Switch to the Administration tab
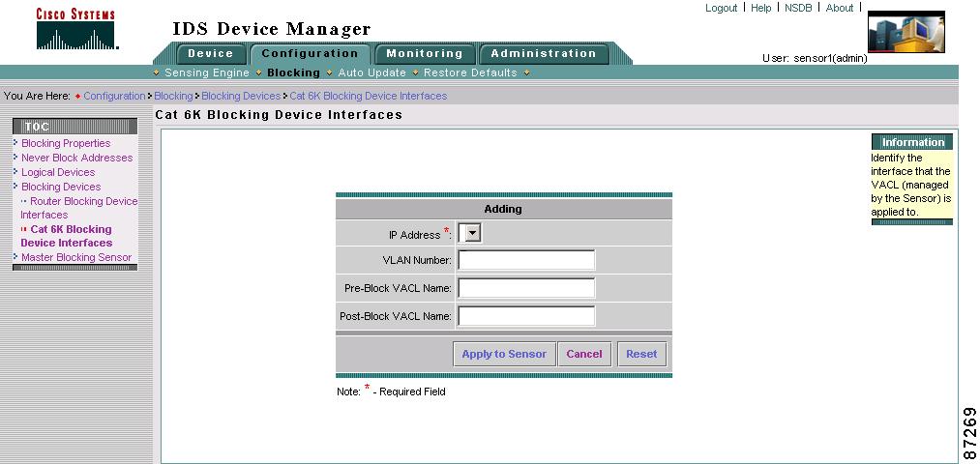The height and width of the screenshot is (464, 980). (x=544, y=54)
